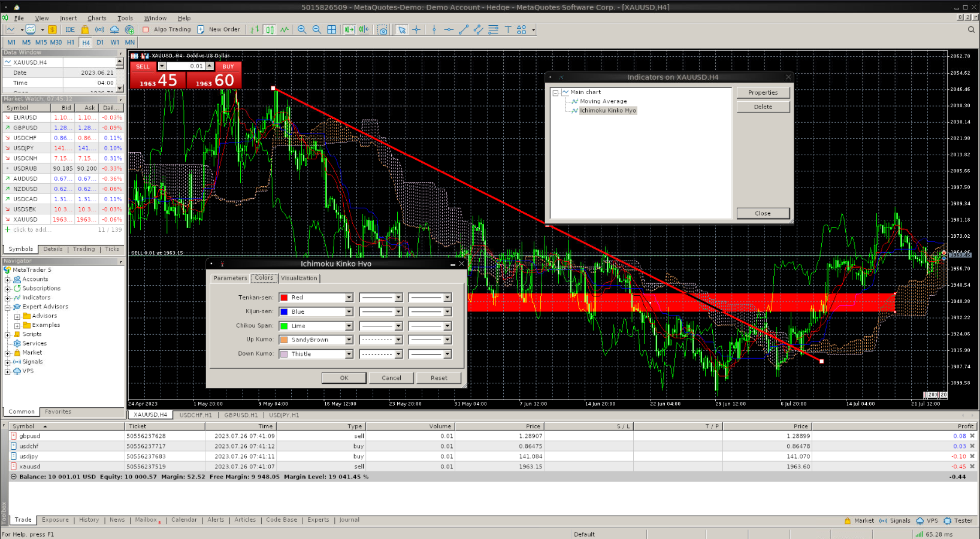
Task: Click Reset in Ichimoku dialog
Action: pyautogui.click(x=439, y=378)
